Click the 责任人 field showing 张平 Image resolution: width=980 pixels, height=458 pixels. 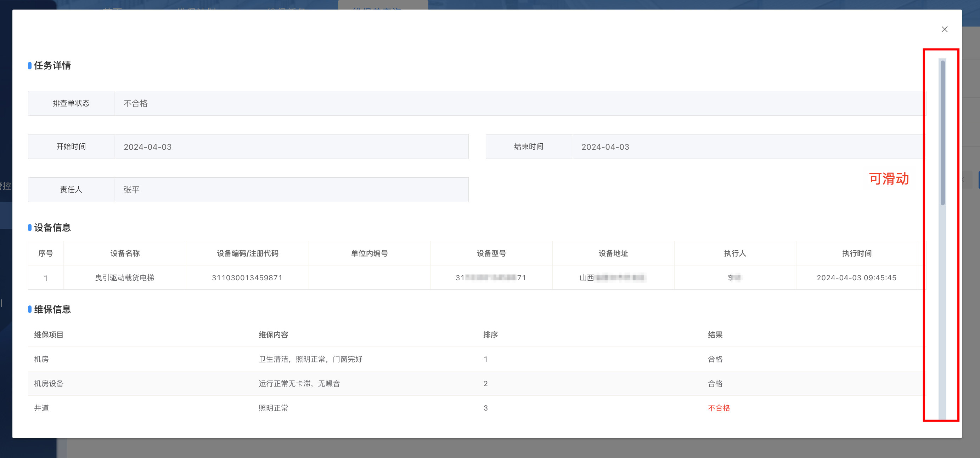291,190
